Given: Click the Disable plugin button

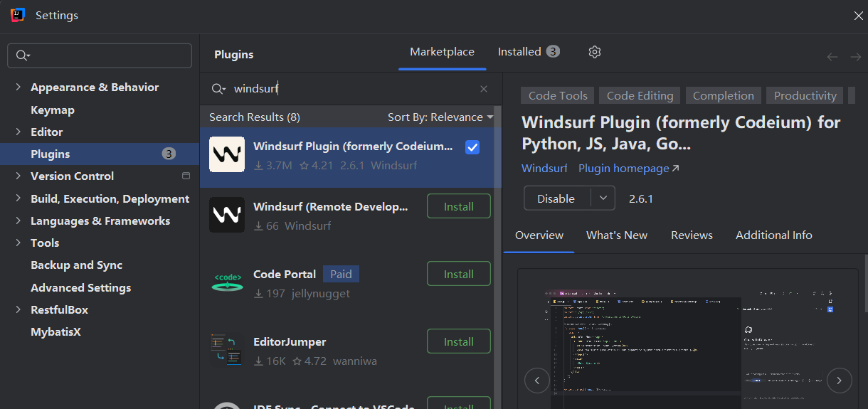Looking at the screenshot, I should [558, 198].
